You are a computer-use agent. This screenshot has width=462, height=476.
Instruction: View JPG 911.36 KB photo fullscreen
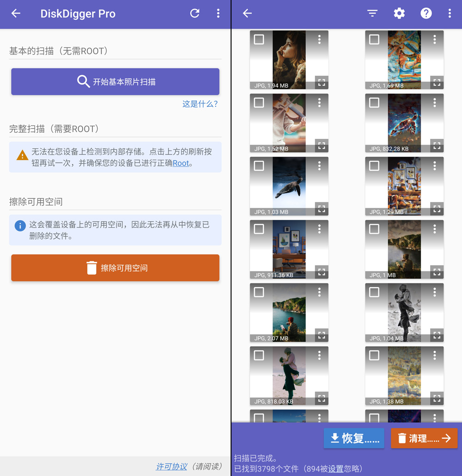(x=322, y=271)
